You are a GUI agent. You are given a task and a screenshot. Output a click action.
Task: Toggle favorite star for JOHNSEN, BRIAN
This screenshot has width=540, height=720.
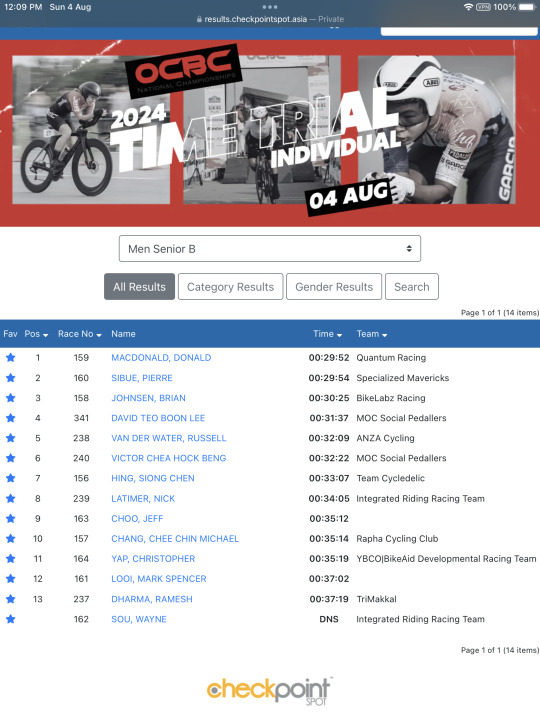[11, 398]
